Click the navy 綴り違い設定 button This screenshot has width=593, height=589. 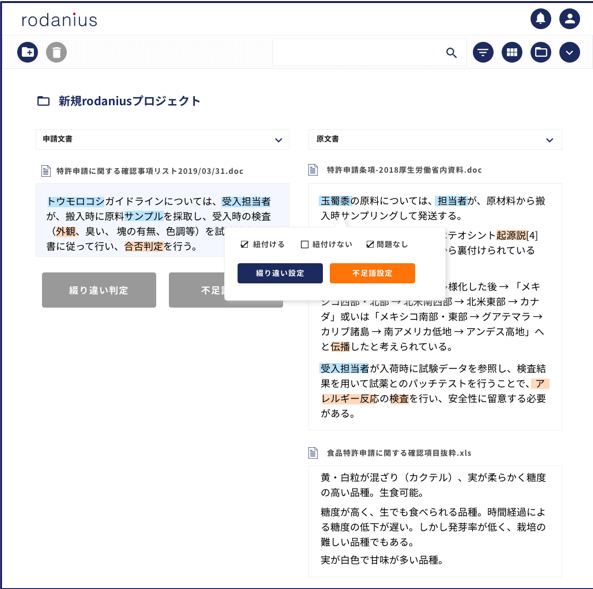pyautogui.click(x=280, y=273)
